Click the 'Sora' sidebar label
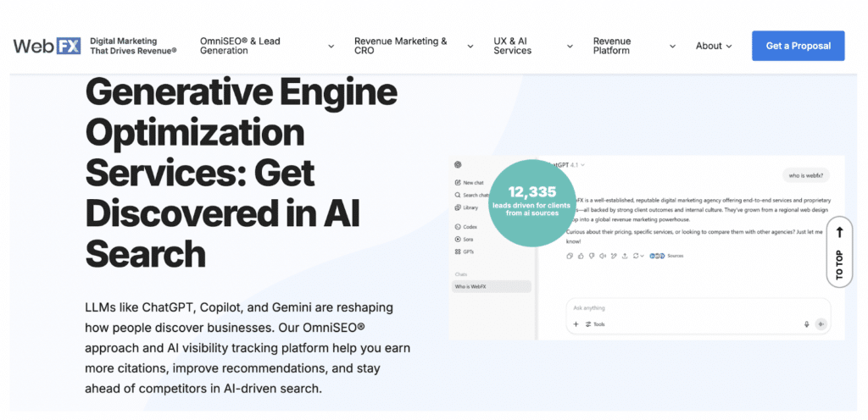Viewport: 868px width, 420px height. click(x=468, y=240)
